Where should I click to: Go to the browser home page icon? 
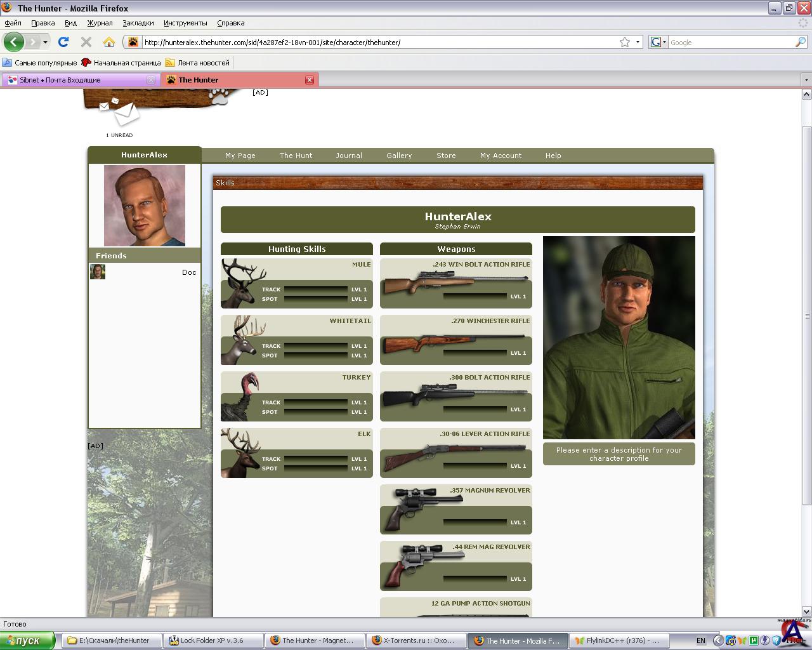coord(109,42)
